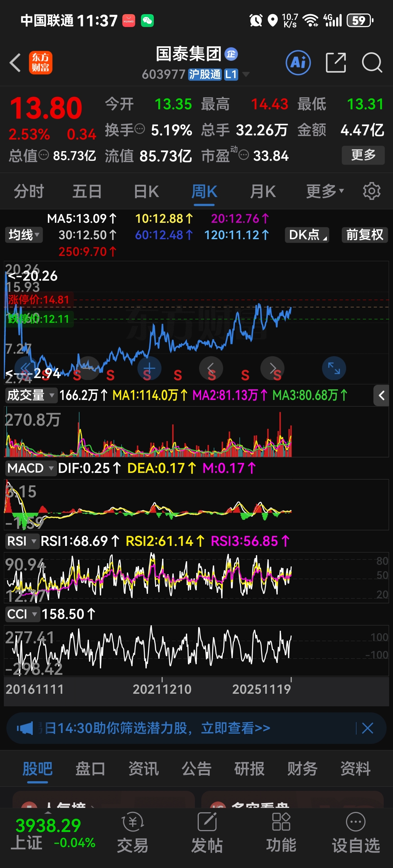Open 研报 research reports tab
Image resolution: width=393 pixels, height=868 pixels.
pos(249,769)
